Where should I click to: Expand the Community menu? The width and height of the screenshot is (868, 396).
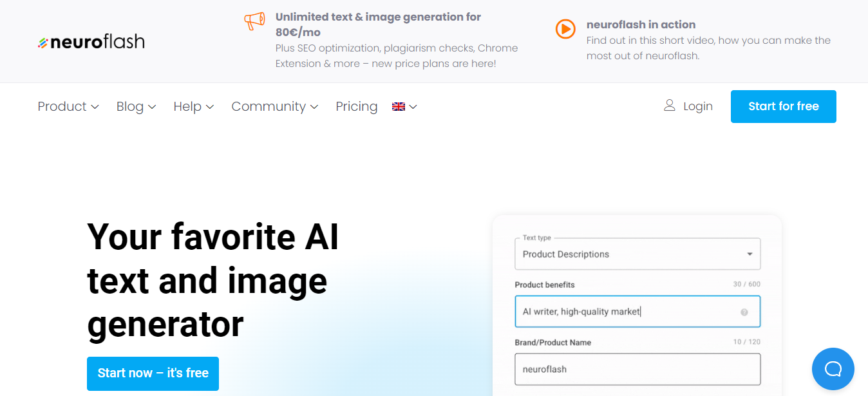pos(275,106)
